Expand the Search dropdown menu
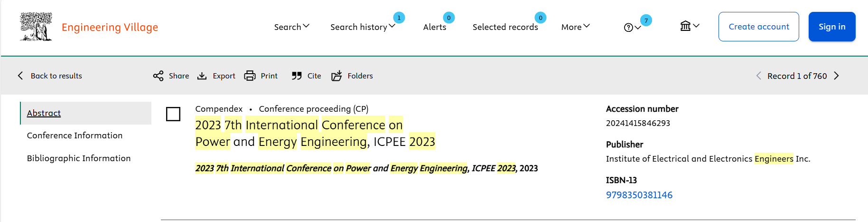868x222 pixels. coord(292,27)
